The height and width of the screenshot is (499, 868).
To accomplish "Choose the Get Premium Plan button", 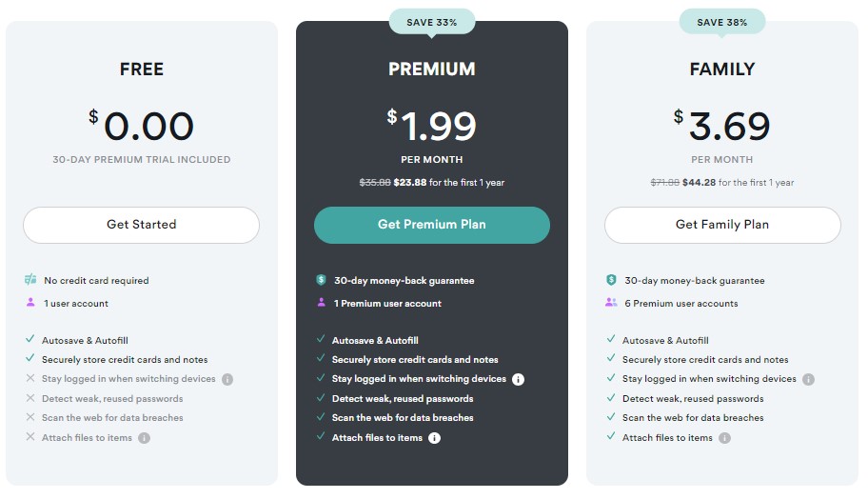I will point(432,225).
